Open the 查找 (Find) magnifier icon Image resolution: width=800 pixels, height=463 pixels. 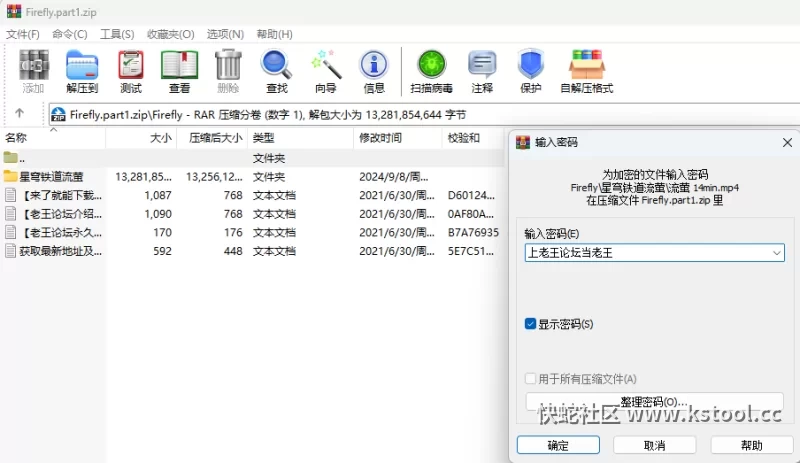point(277,65)
